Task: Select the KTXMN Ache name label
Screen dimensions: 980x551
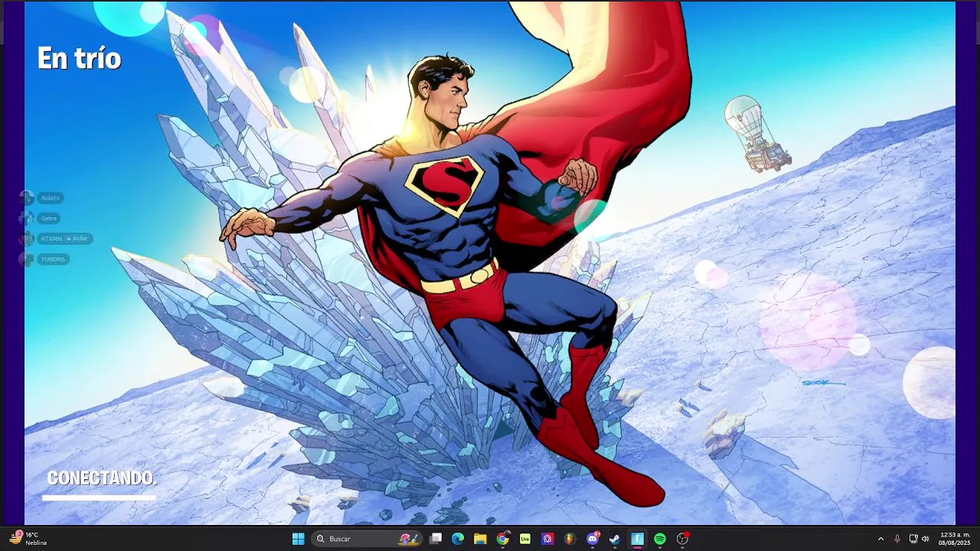Action: click(x=65, y=239)
